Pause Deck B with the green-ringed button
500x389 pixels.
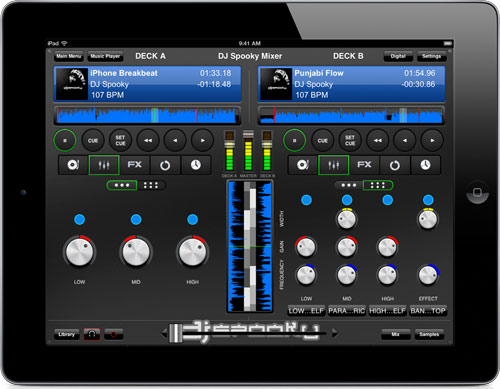294,140
